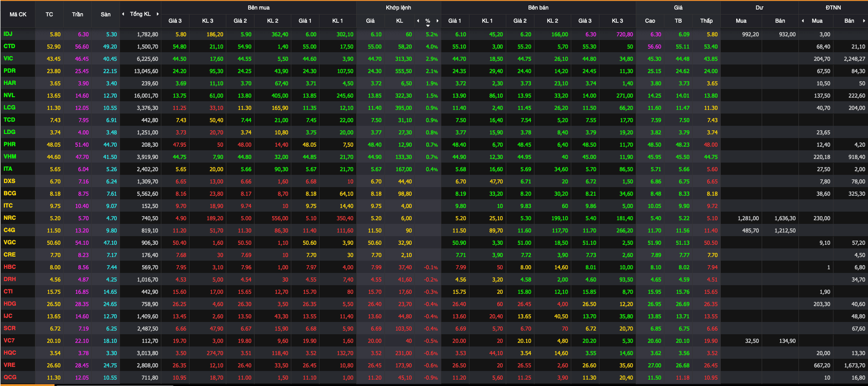Open the ITC stock symbol

(x=8, y=206)
